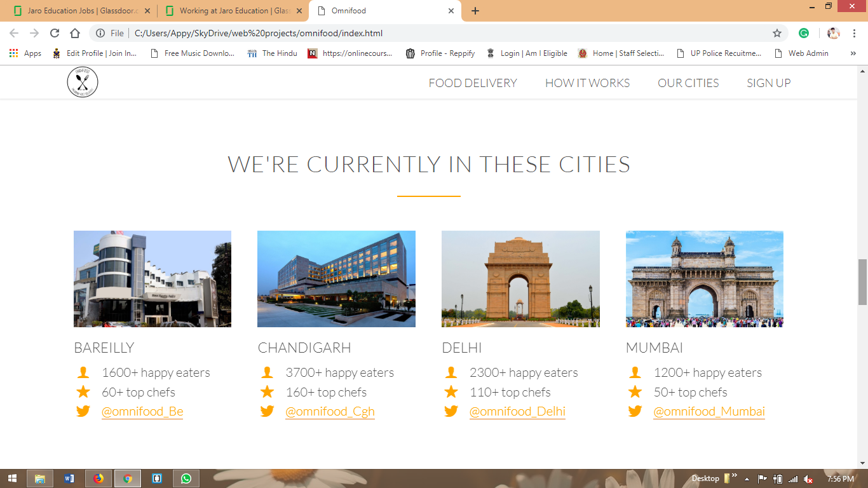Follow @omnifood_Mumbai Twitter link
This screenshot has width=868, height=488.
tap(709, 412)
